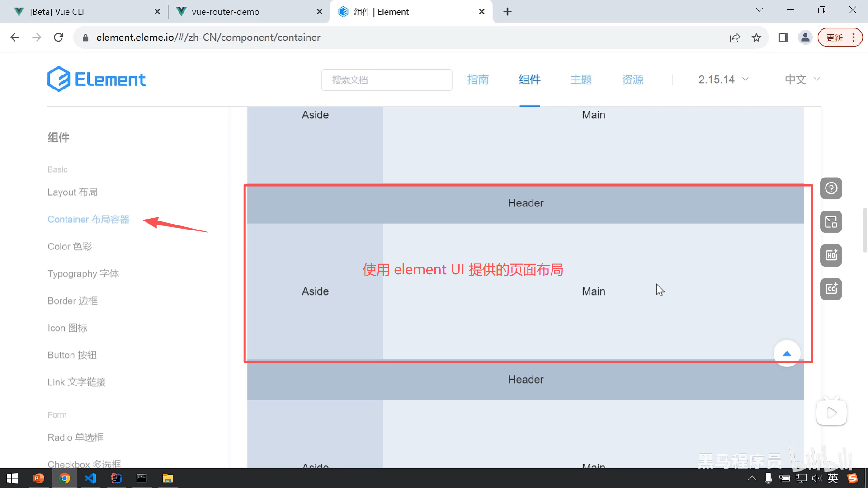The height and width of the screenshot is (488, 868).
Task: Open the Layout 布局 sidebar link
Action: point(72,192)
